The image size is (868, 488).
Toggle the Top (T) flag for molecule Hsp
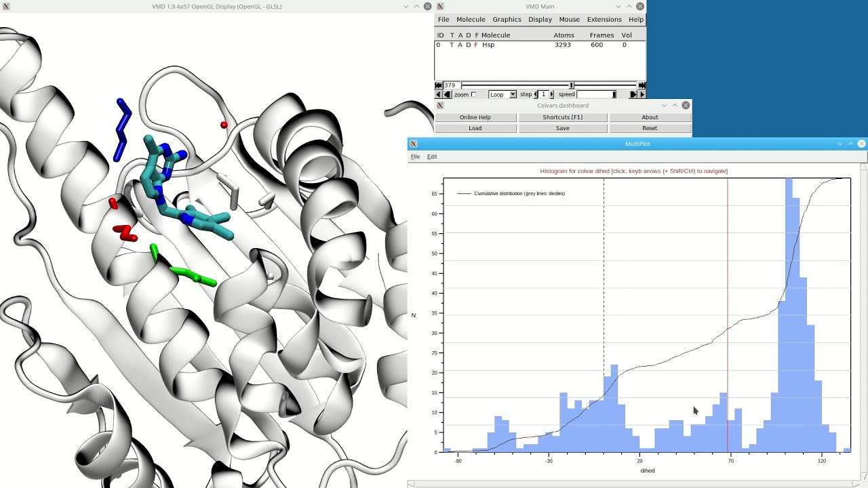[452, 45]
